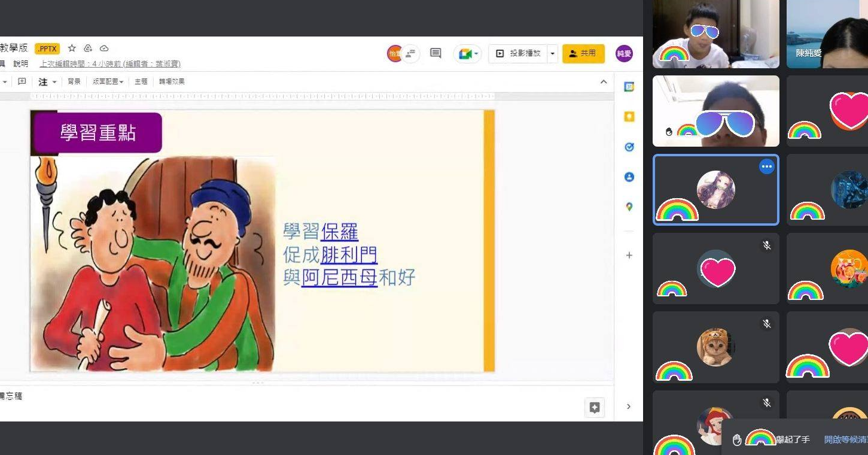868x455 pixels.
Task: Click the Explore button below the slide
Action: [x=595, y=408]
